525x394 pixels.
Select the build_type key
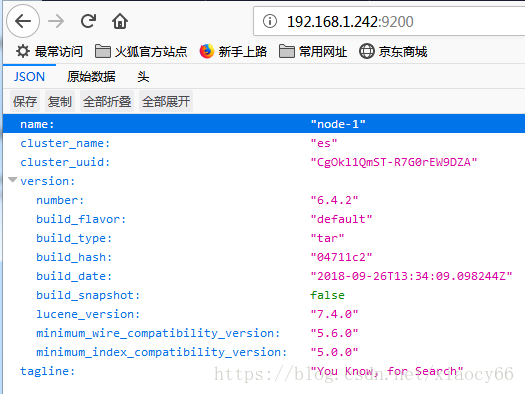click(74, 238)
